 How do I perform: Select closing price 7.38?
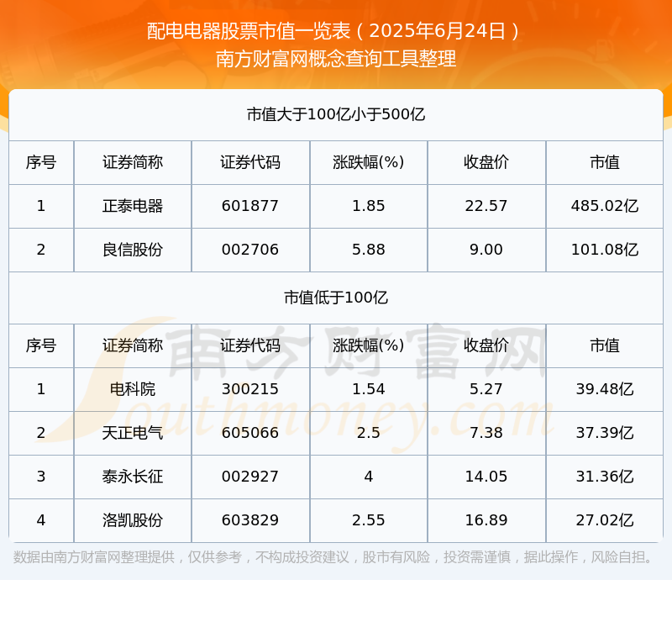tap(486, 433)
